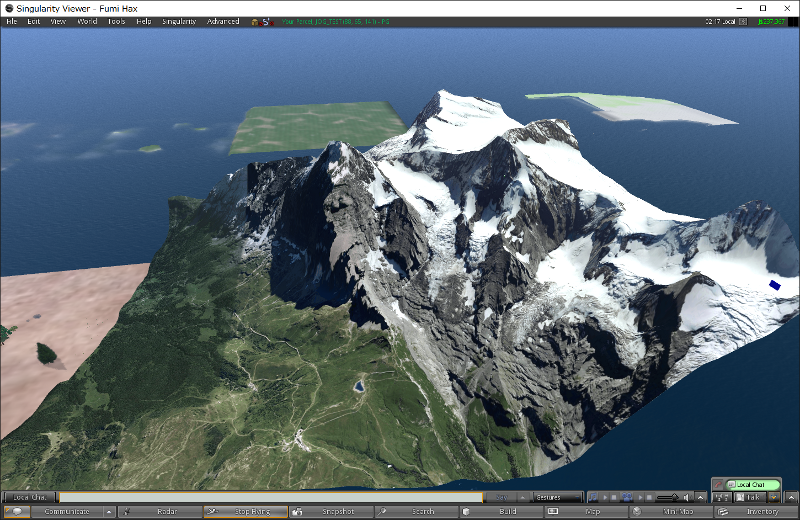This screenshot has height=520, width=800.
Task: Open the Advanced menu
Action: tap(223, 21)
